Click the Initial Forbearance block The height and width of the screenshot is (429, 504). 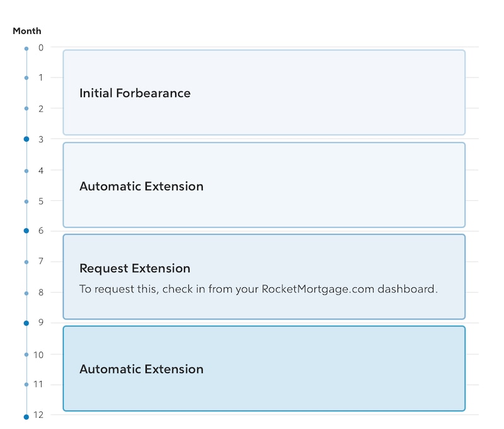click(x=264, y=93)
